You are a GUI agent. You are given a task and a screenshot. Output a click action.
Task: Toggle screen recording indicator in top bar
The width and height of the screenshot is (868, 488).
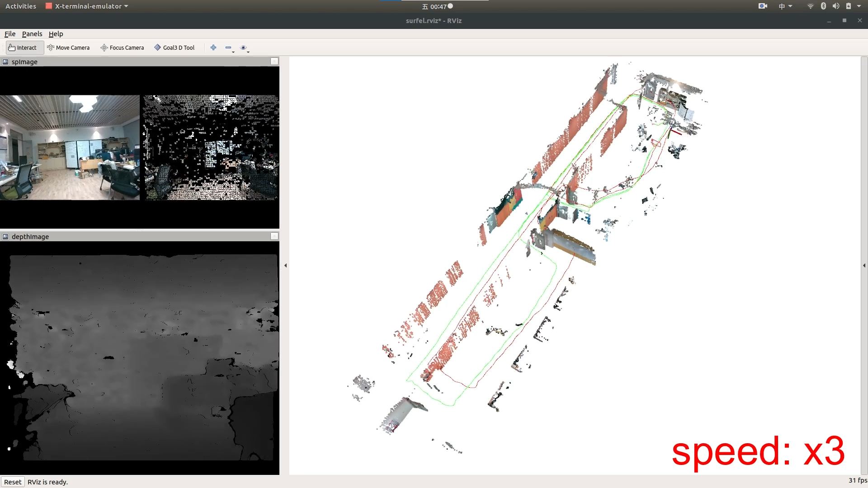click(762, 6)
